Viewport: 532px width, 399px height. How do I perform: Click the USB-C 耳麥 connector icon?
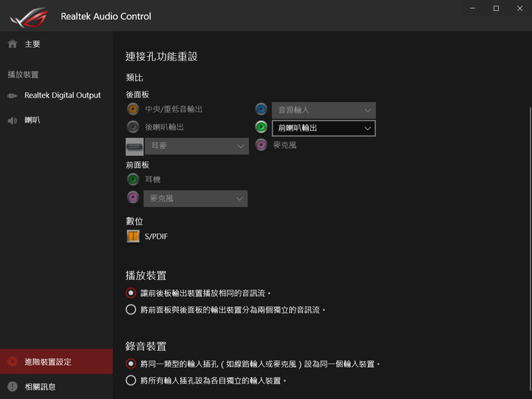tap(134, 146)
